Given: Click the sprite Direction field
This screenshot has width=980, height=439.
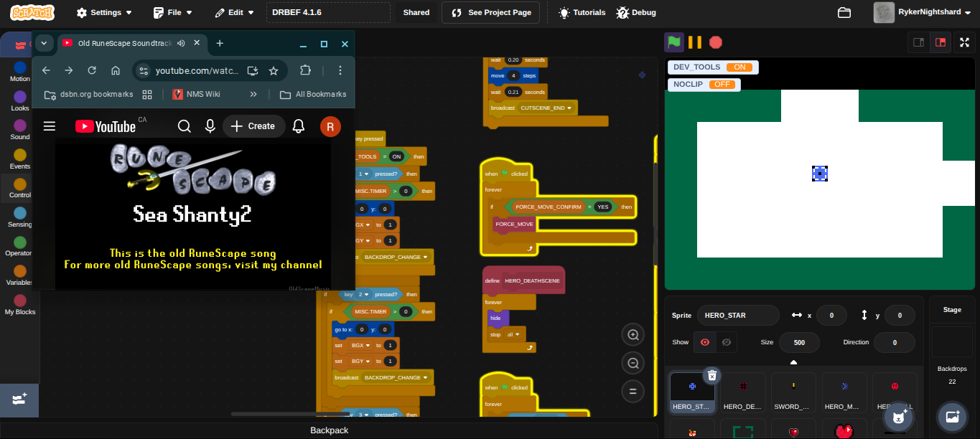Looking at the screenshot, I should (895, 342).
